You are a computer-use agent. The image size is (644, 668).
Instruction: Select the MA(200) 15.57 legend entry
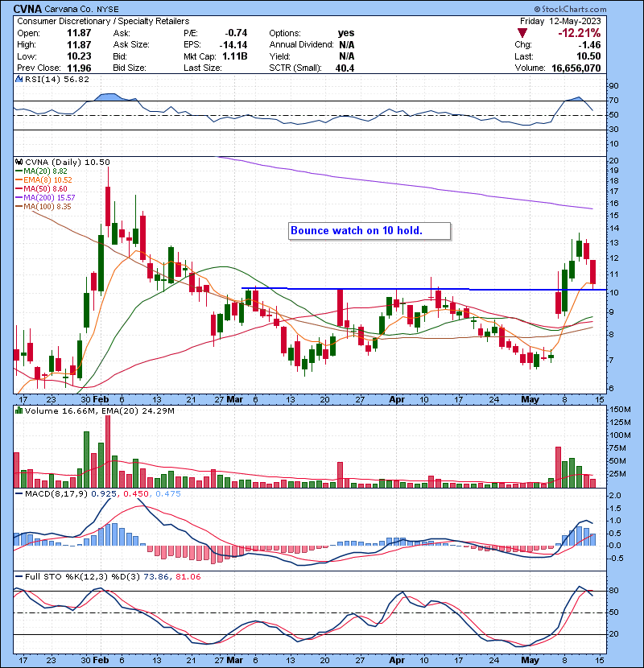point(45,198)
